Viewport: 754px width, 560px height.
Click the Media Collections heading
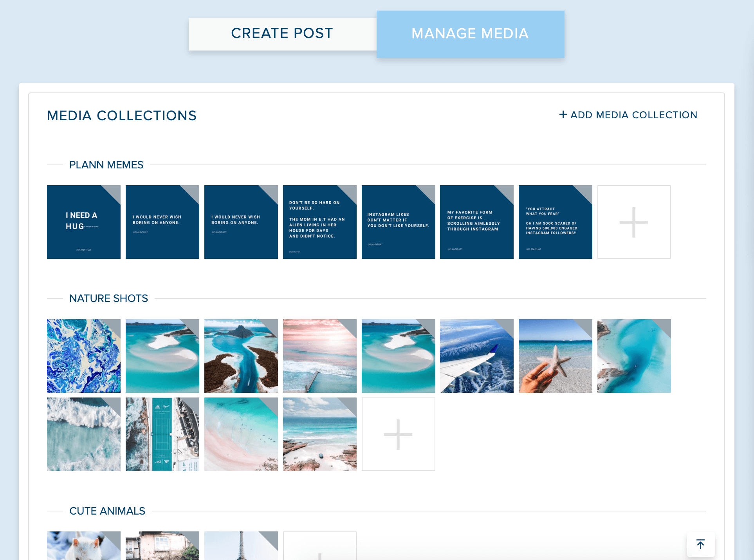pos(122,115)
